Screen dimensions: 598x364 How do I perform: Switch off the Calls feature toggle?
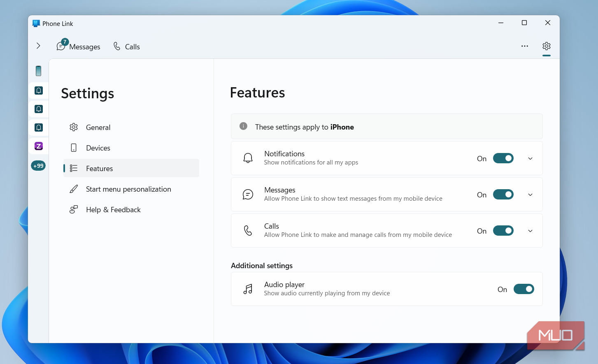pos(503,231)
